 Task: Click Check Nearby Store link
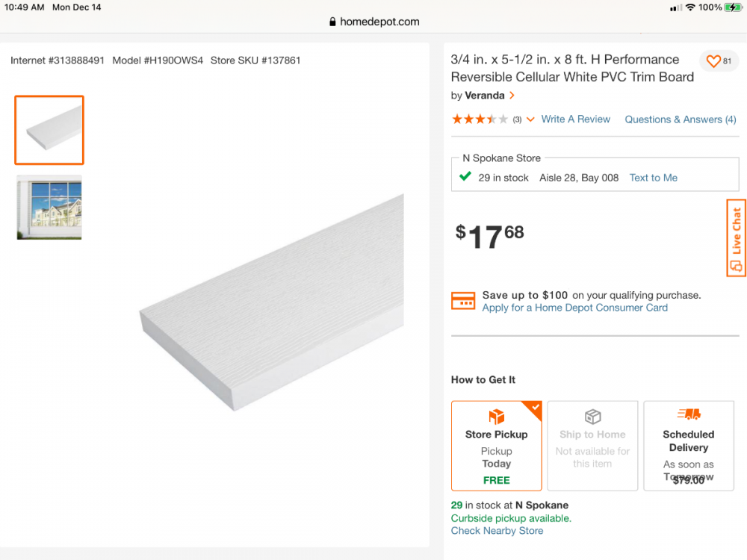pyautogui.click(x=497, y=531)
